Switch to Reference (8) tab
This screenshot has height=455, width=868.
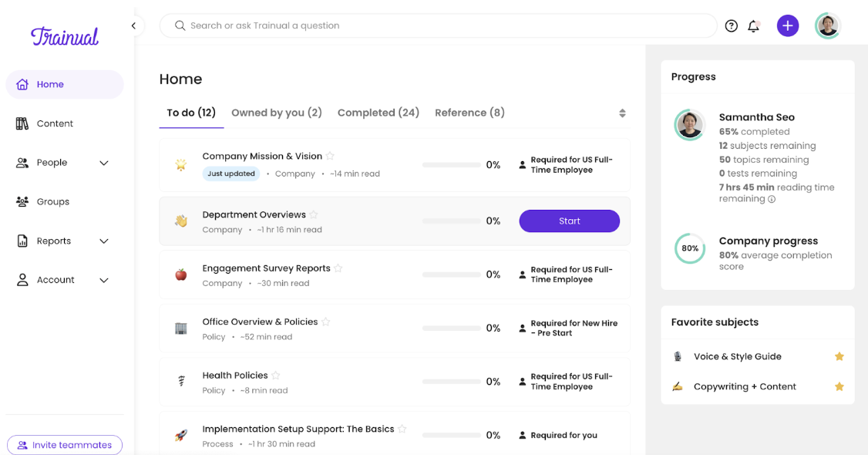click(469, 113)
